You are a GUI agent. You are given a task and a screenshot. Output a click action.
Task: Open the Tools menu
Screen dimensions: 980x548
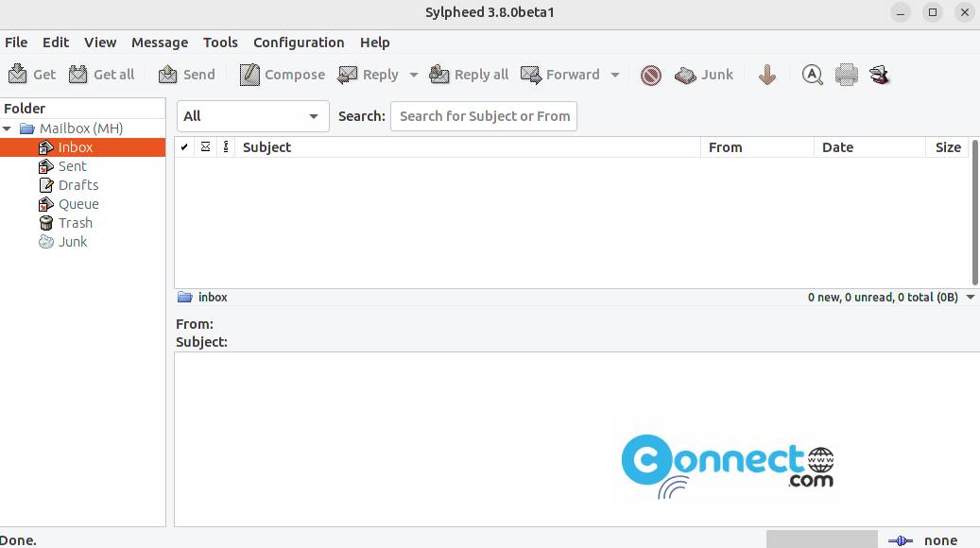coord(220,43)
